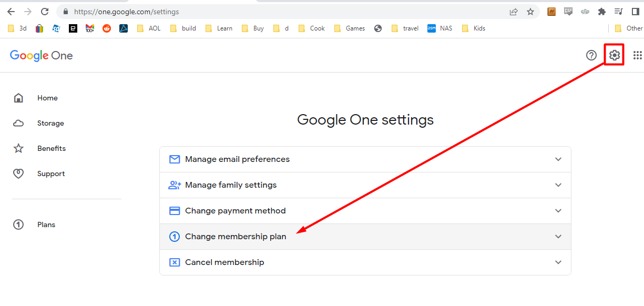
Task: Open the Games bookmarks folder
Action: (x=350, y=28)
